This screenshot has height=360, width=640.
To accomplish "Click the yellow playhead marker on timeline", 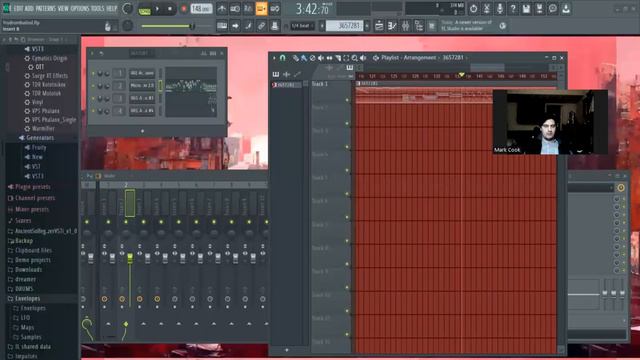I will click(461, 75).
